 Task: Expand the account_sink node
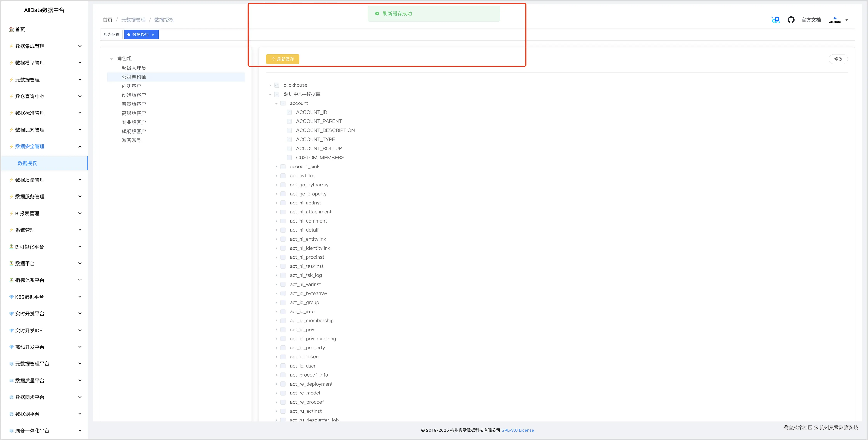(x=276, y=167)
